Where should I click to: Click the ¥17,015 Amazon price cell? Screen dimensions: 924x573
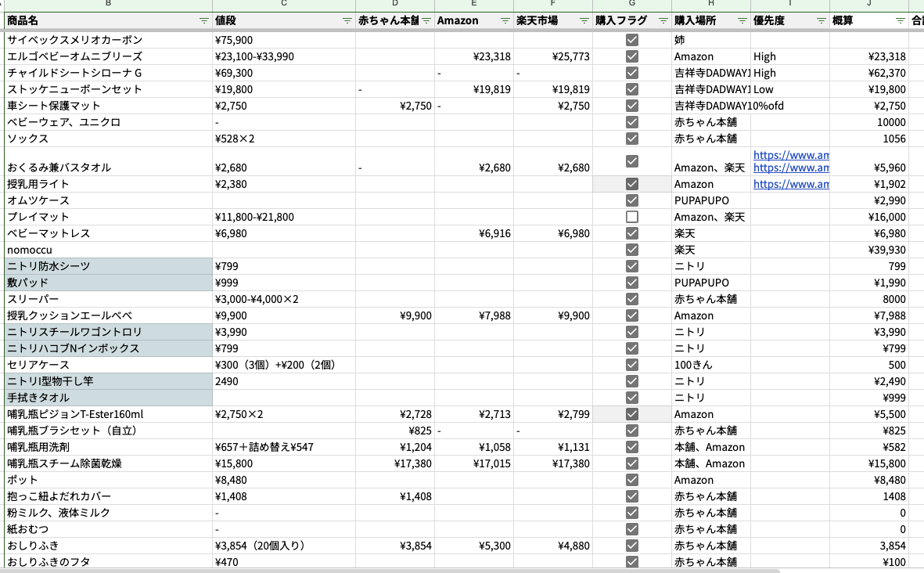pyautogui.click(x=474, y=464)
